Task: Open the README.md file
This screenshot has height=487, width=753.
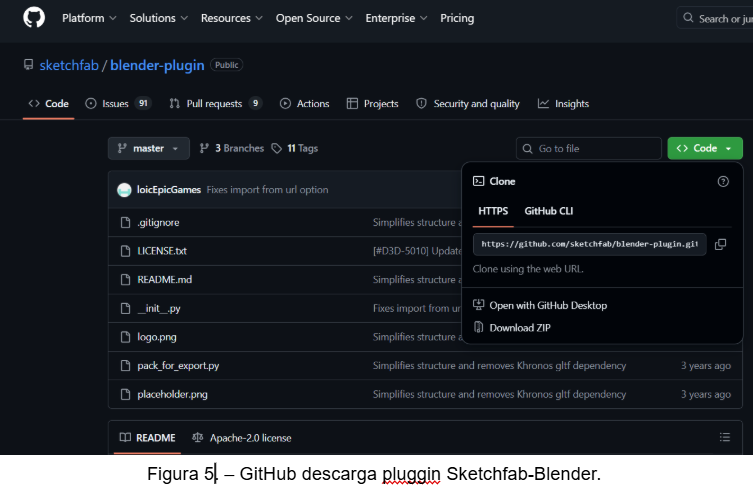Action: click(165, 280)
